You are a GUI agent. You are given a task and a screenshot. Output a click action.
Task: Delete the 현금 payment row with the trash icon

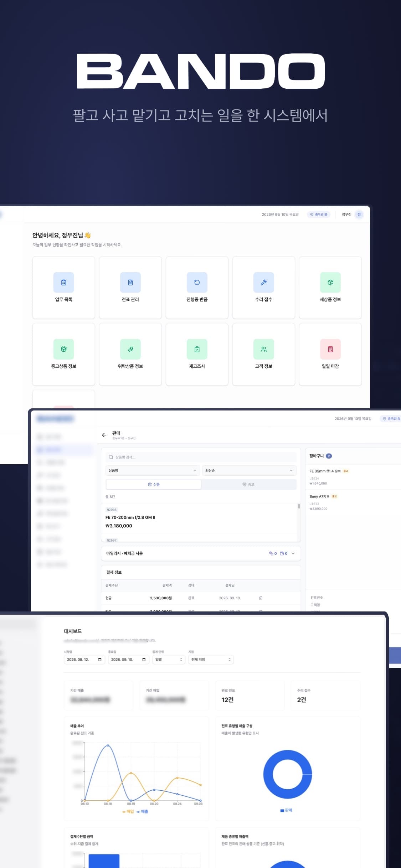click(261, 598)
